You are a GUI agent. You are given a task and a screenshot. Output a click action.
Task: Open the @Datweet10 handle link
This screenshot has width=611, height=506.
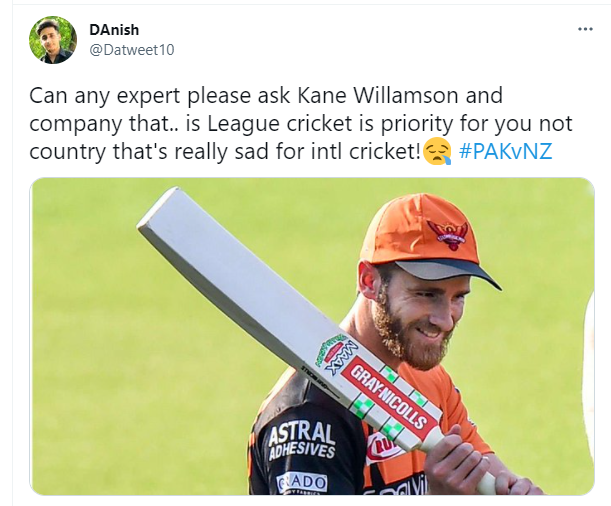132,50
